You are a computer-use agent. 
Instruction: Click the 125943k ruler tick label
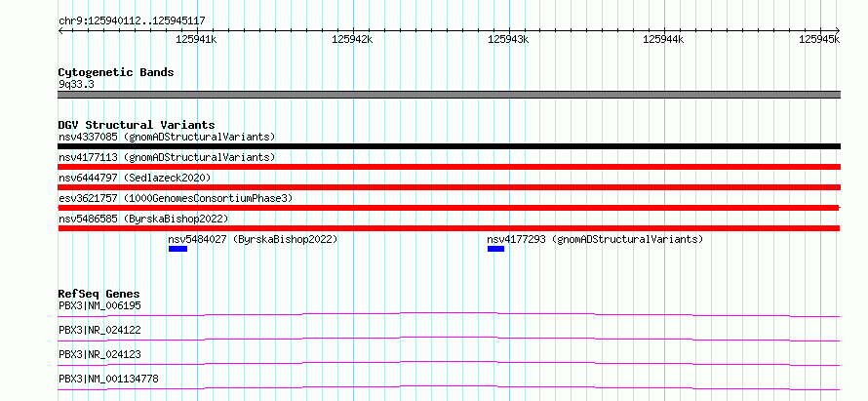pyautogui.click(x=508, y=39)
